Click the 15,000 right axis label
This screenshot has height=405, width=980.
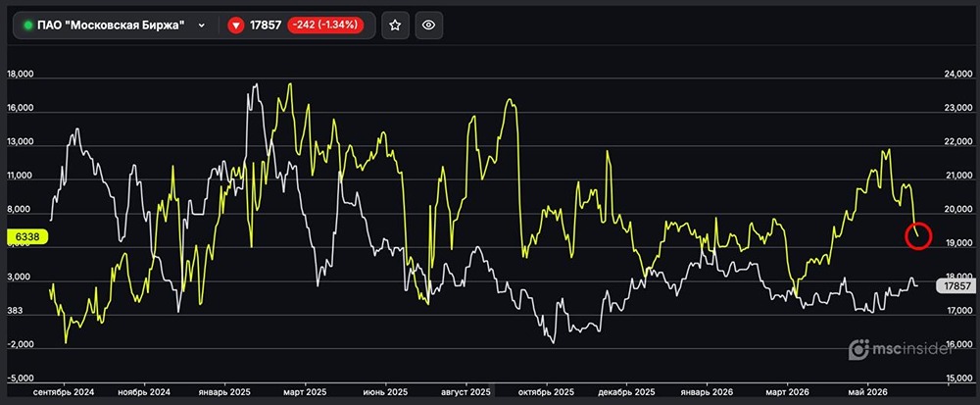(958, 379)
